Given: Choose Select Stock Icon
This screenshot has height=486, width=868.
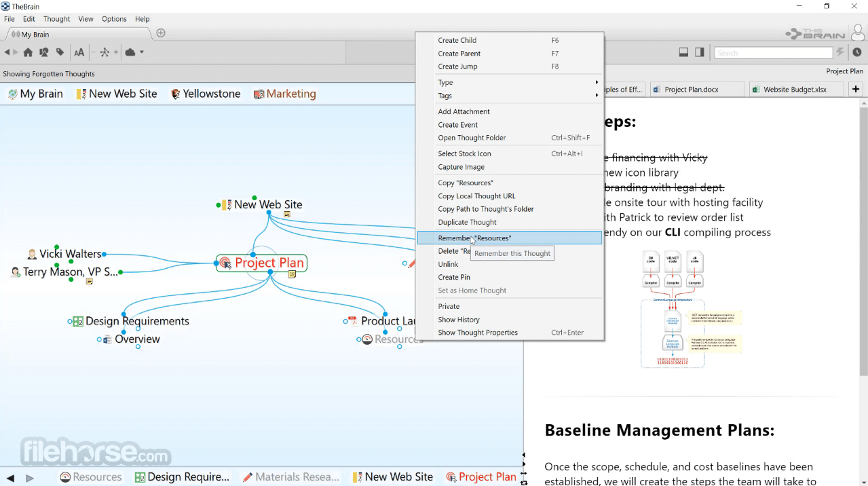Looking at the screenshot, I should coord(510,154).
